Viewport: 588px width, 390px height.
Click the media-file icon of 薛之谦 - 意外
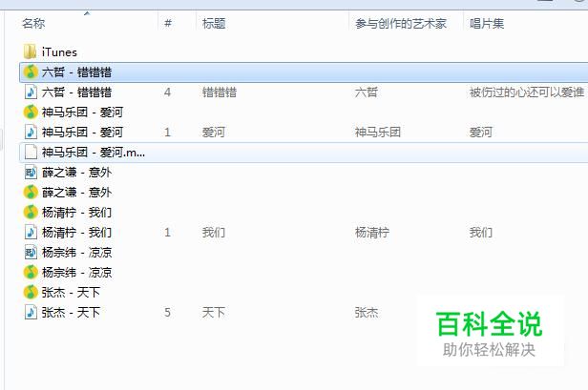click(x=31, y=172)
